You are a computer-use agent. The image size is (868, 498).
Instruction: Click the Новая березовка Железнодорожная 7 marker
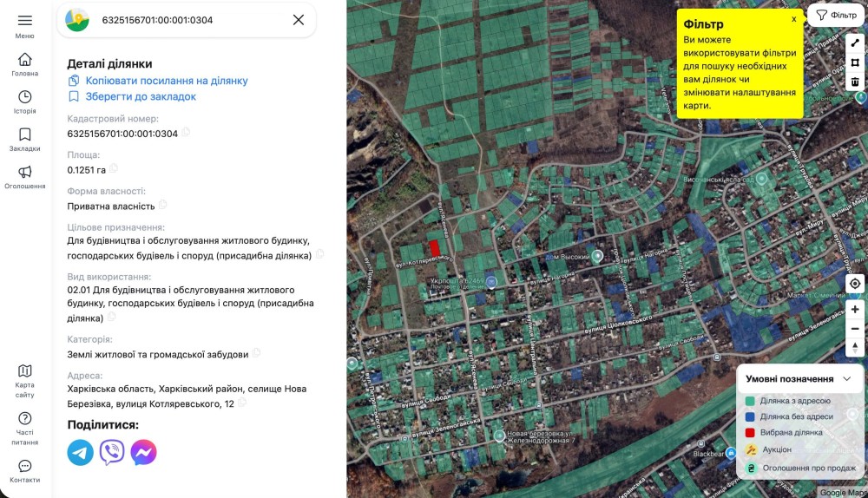(x=499, y=436)
